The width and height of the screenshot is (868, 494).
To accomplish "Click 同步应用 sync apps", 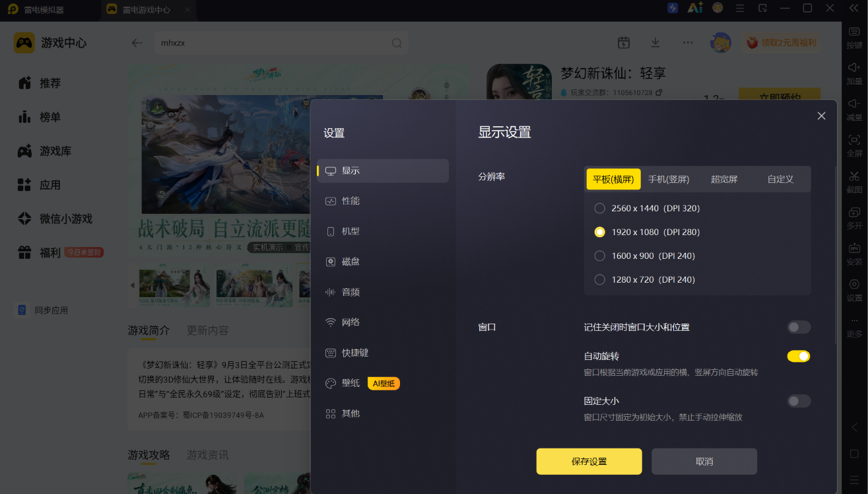I will 42,310.
